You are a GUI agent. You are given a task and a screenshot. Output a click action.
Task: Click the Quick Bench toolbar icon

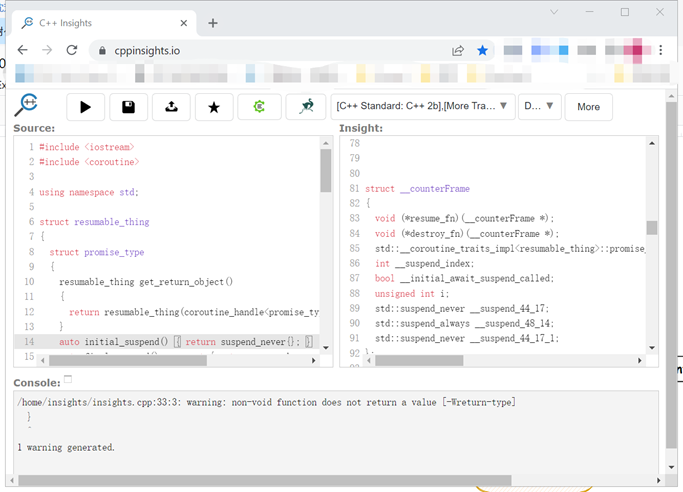[x=305, y=107]
